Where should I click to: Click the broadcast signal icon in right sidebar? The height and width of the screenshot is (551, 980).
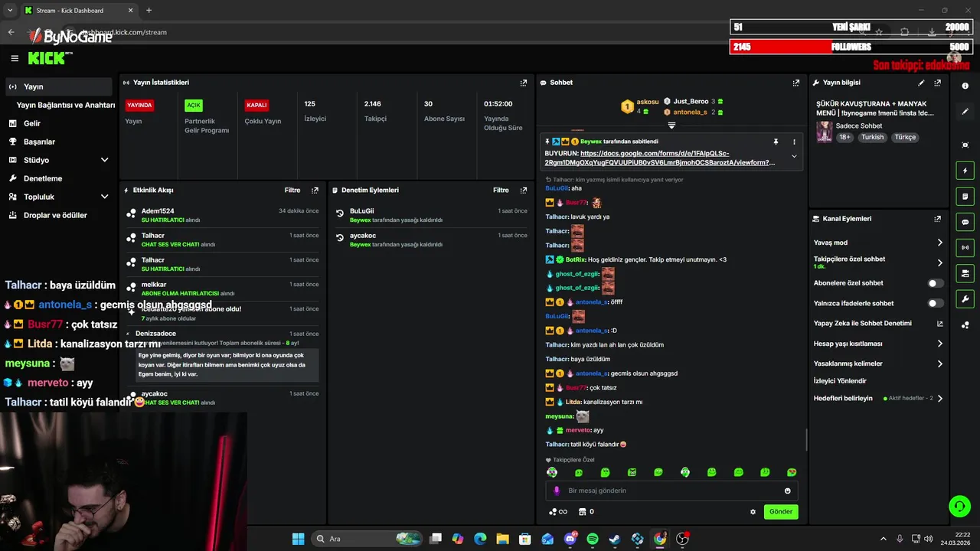coord(965,247)
